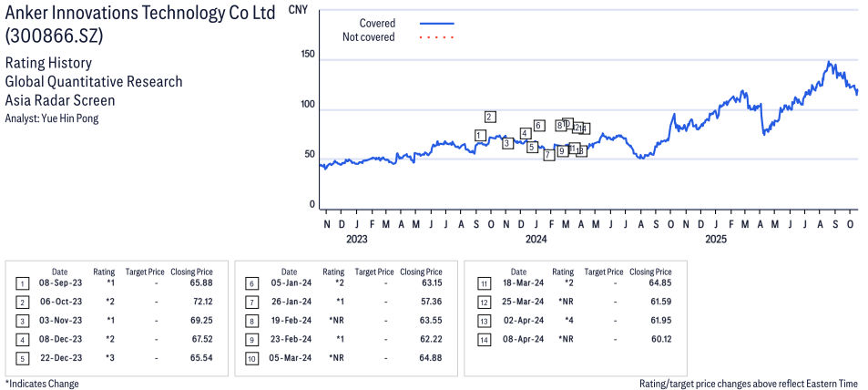Click the Asia Radar Screen heading

pos(60,100)
